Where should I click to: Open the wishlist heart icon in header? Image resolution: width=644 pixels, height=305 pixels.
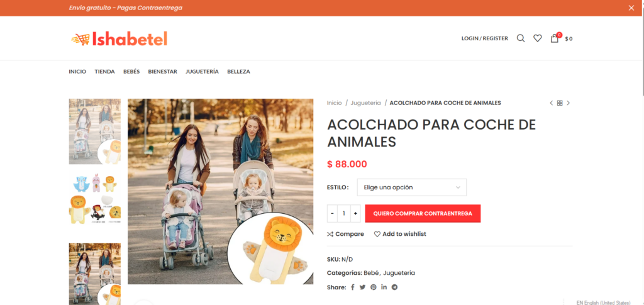537,38
